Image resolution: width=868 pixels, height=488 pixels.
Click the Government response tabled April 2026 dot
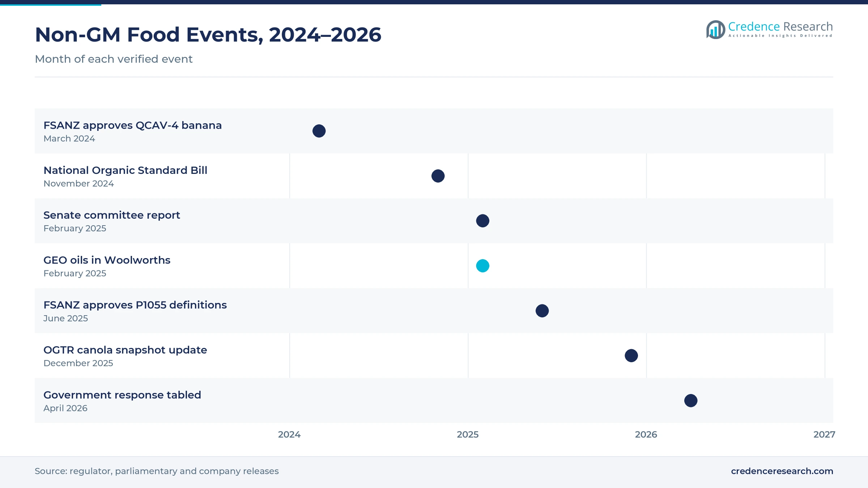coord(691,401)
